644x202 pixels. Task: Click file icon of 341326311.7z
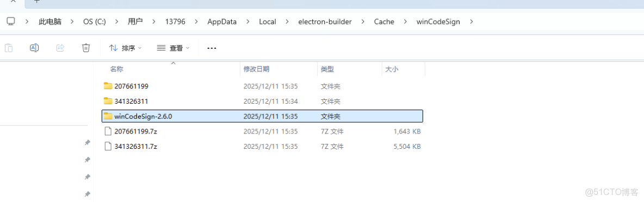click(x=108, y=146)
